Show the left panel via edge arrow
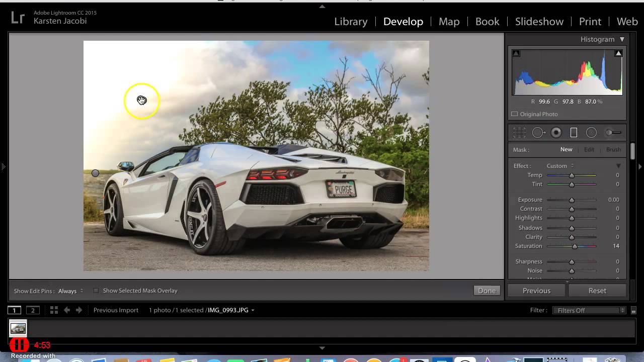The height and width of the screenshot is (362, 644). (x=3, y=166)
